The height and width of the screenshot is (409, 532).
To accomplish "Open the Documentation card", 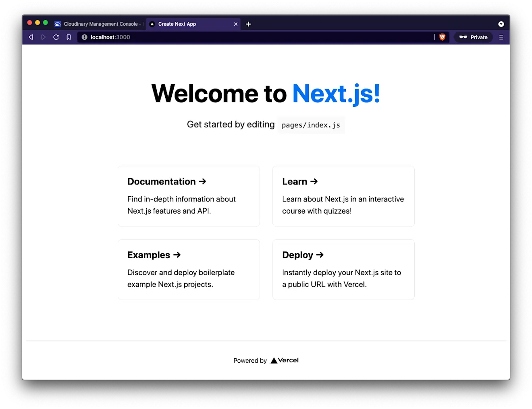I will coord(189,196).
